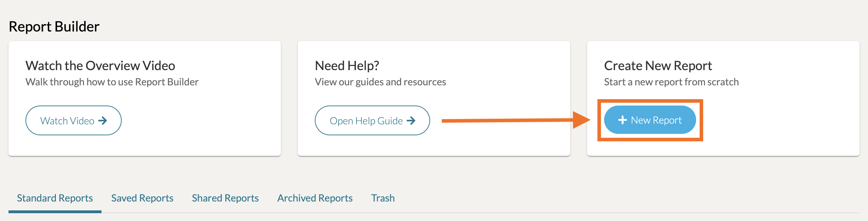
Task: Open the Help Guide via its button text
Action: click(366, 121)
